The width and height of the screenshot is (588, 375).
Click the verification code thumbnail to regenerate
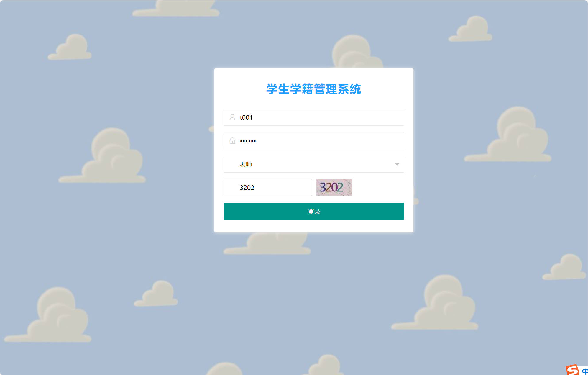(334, 187)
